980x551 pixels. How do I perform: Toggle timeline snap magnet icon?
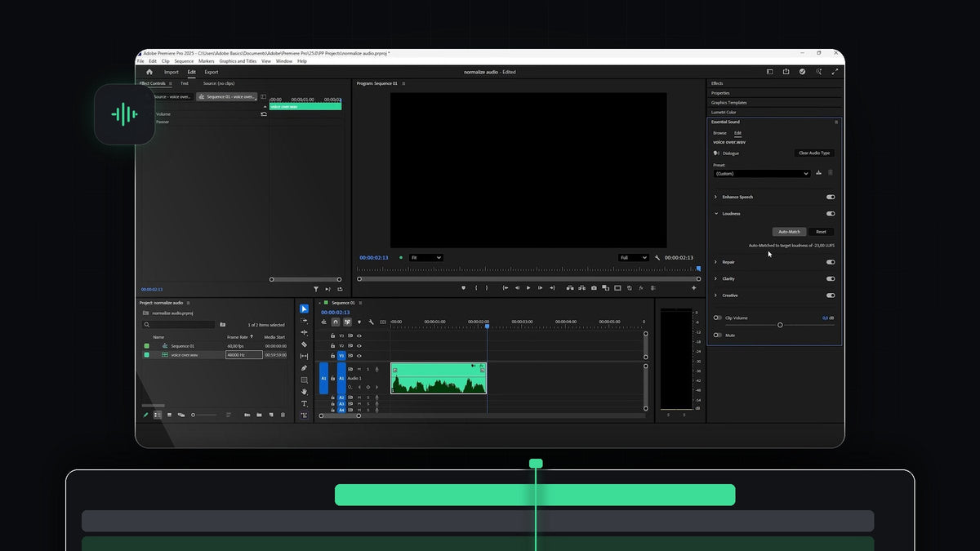335,322
